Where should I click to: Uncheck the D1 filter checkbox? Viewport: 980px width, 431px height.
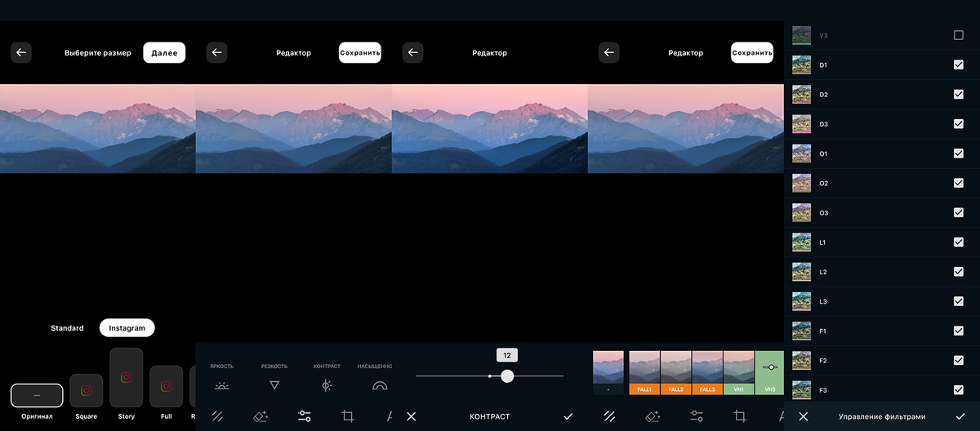point(959,64)
